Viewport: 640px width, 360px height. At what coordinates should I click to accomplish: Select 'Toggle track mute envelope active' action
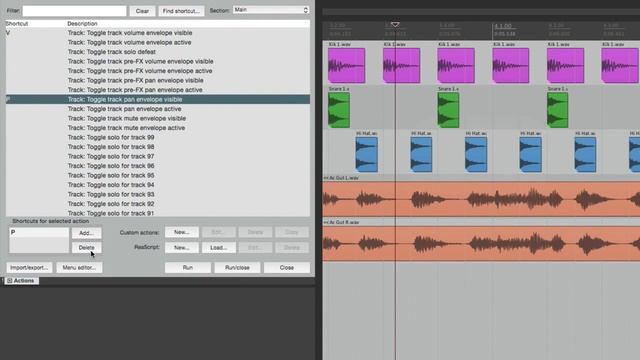[x=158, y=128]
